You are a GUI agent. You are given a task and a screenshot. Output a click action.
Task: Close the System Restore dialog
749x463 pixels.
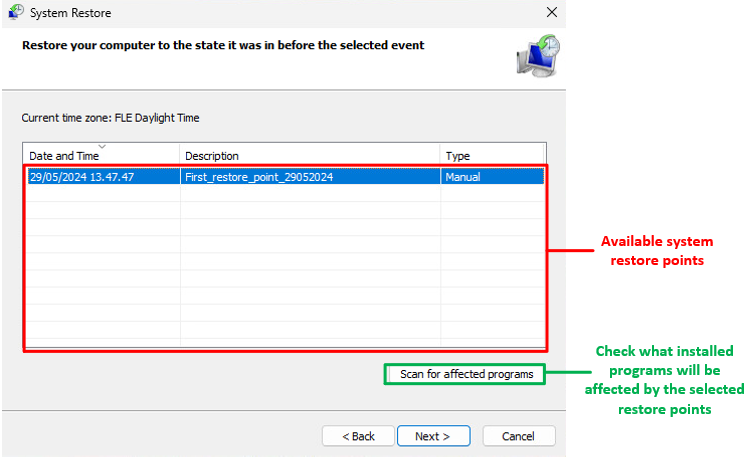552,12
